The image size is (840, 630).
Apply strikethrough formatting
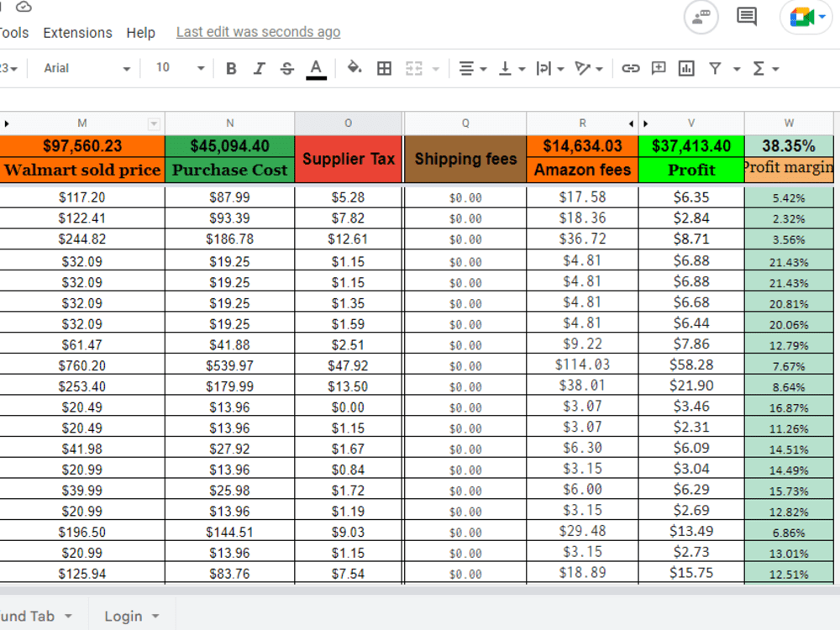pyautogui.click(x=287, y=69)
